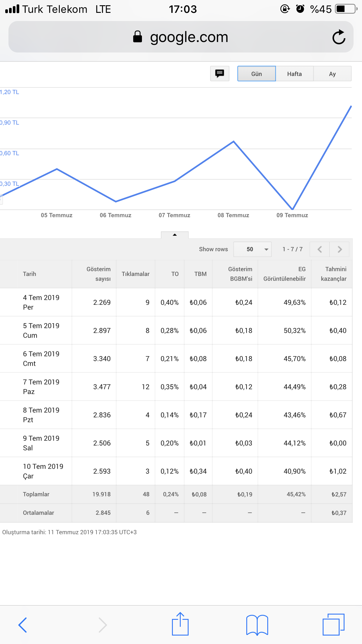
Task: Sort table by Tarih column header
Action: [29, 274]
